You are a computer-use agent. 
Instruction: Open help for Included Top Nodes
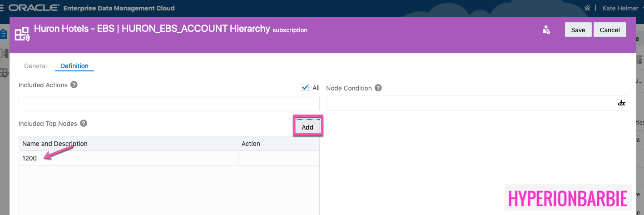[84, 124]
